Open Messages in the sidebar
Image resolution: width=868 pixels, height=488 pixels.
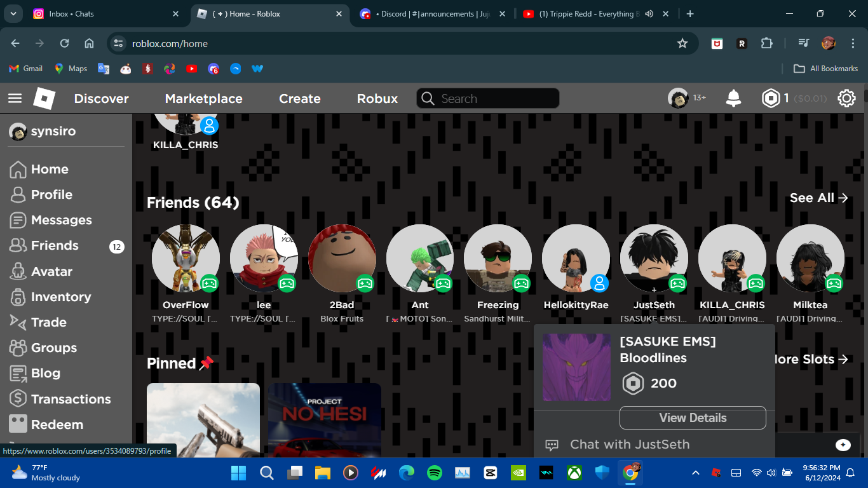click(x=51, y=220)
